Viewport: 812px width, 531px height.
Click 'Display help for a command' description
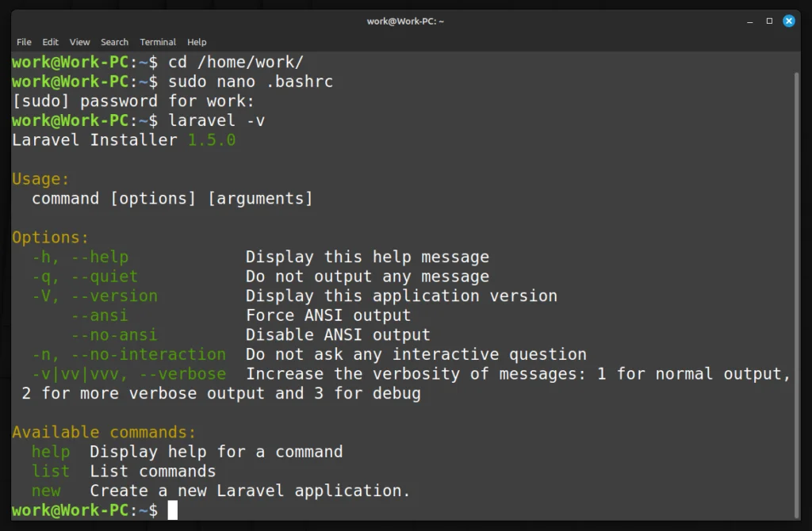coord(216,453)
